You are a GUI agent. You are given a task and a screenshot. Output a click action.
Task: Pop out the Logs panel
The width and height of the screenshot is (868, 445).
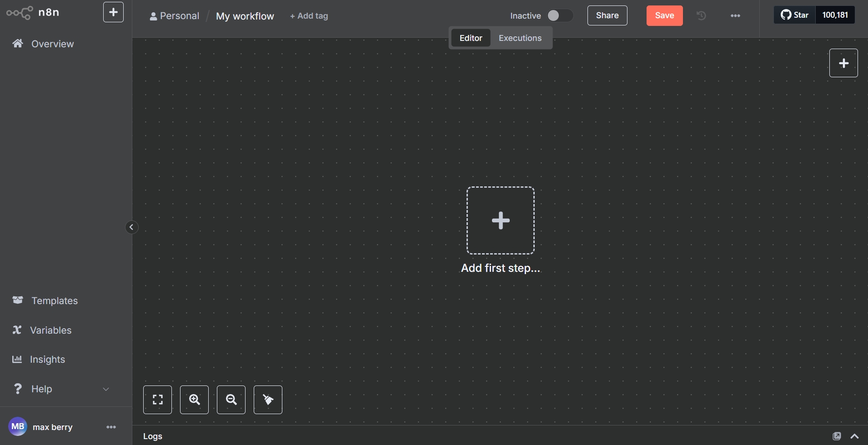(837, 436)
